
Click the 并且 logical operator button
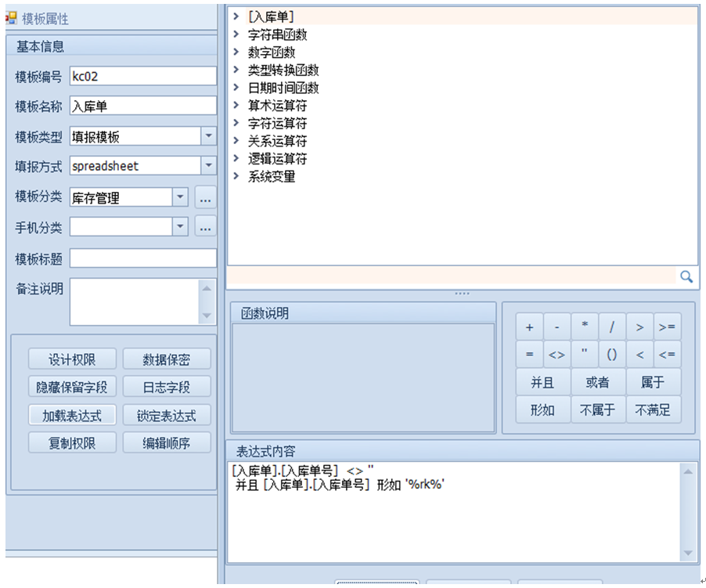542,382
